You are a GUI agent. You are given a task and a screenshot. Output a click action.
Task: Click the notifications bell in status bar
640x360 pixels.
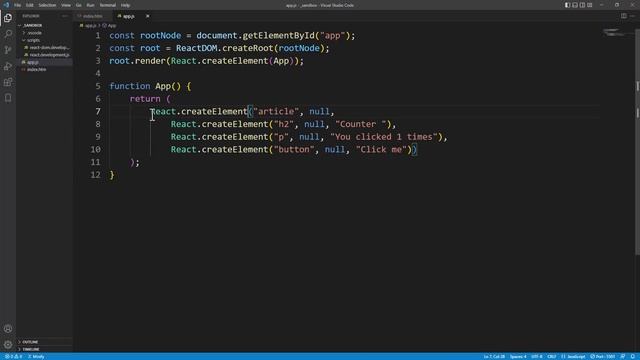point(633,356)
